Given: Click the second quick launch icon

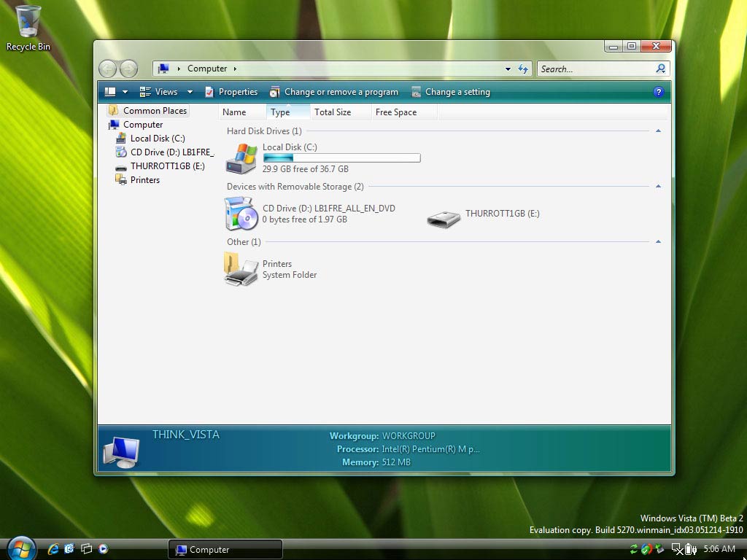Looking at the screenshot, I should point(69,549).
